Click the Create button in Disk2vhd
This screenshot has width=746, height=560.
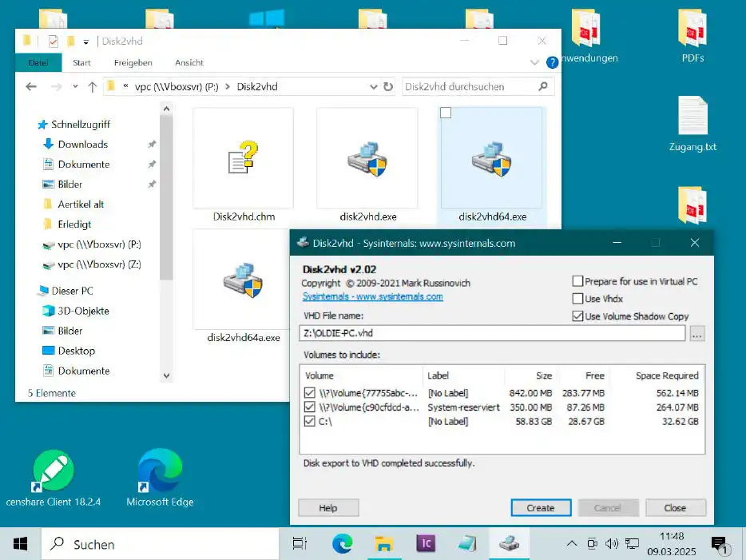(x=541, y=507)
